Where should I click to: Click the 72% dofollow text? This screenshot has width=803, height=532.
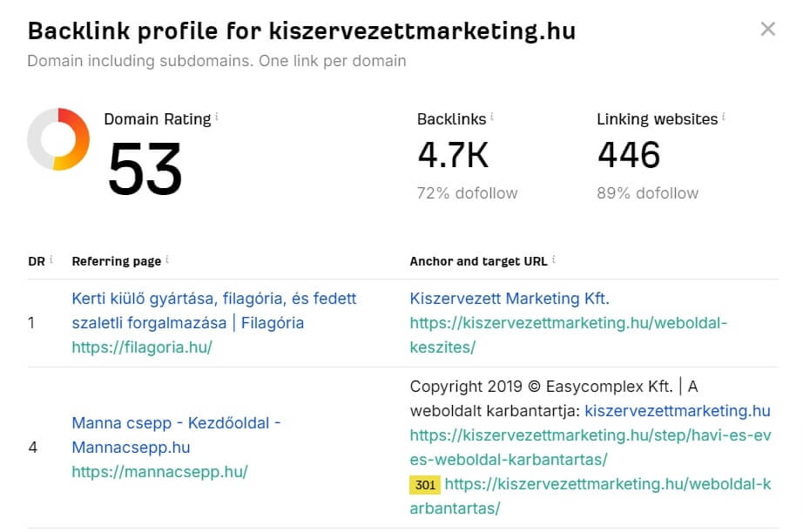(467, 193)
